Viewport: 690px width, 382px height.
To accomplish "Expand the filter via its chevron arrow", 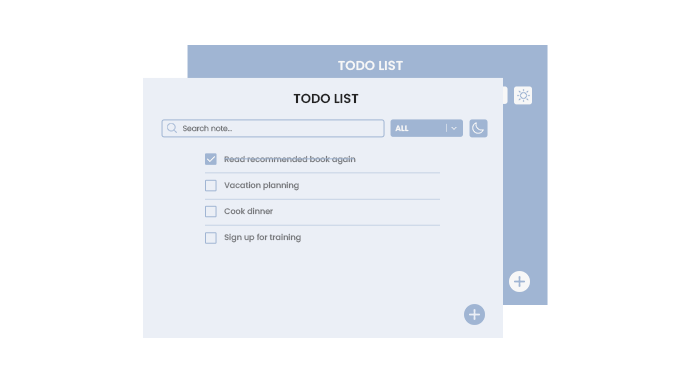I will point(454,128).
